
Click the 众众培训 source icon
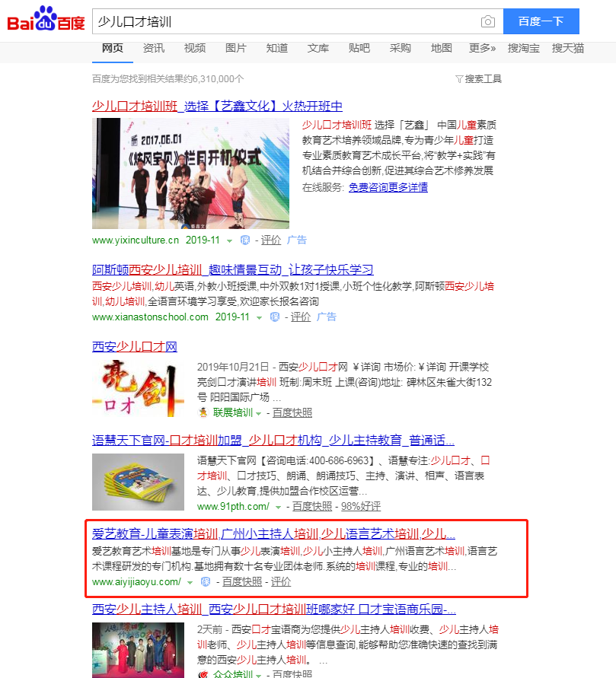(x=203, y=674)
